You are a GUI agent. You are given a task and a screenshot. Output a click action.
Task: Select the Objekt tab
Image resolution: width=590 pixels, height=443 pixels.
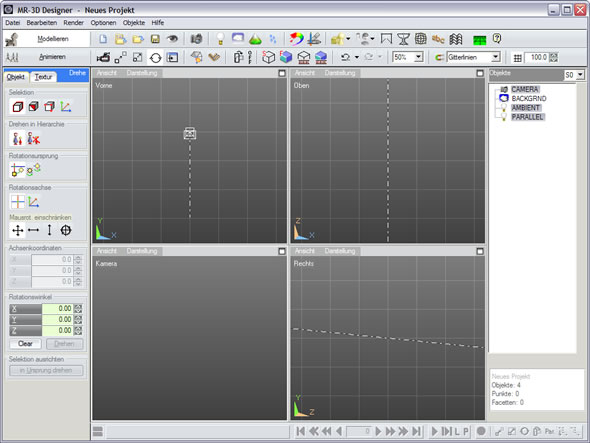pos(16,77)
